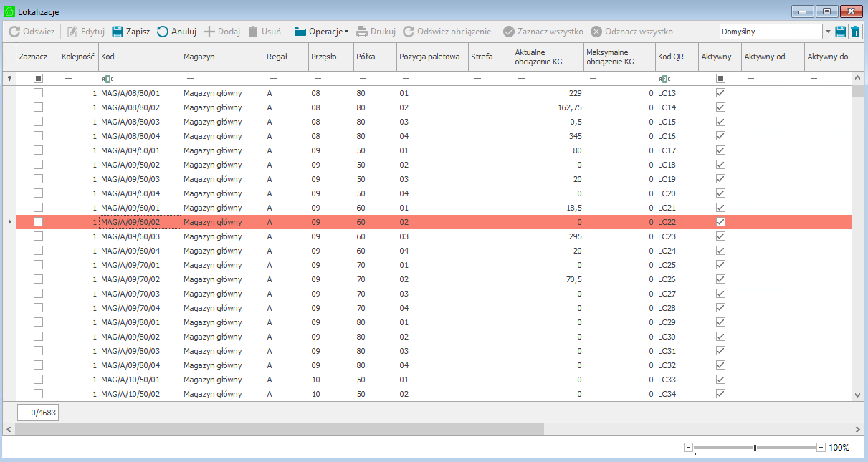Click the horizontal scrollbar thumb
The width and height of the screenshot is (868, 462).
(x=279, y=429)
